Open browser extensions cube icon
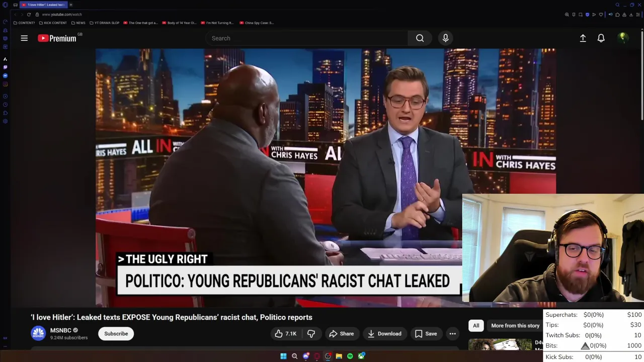644x362 pixels. click(617, 15)
